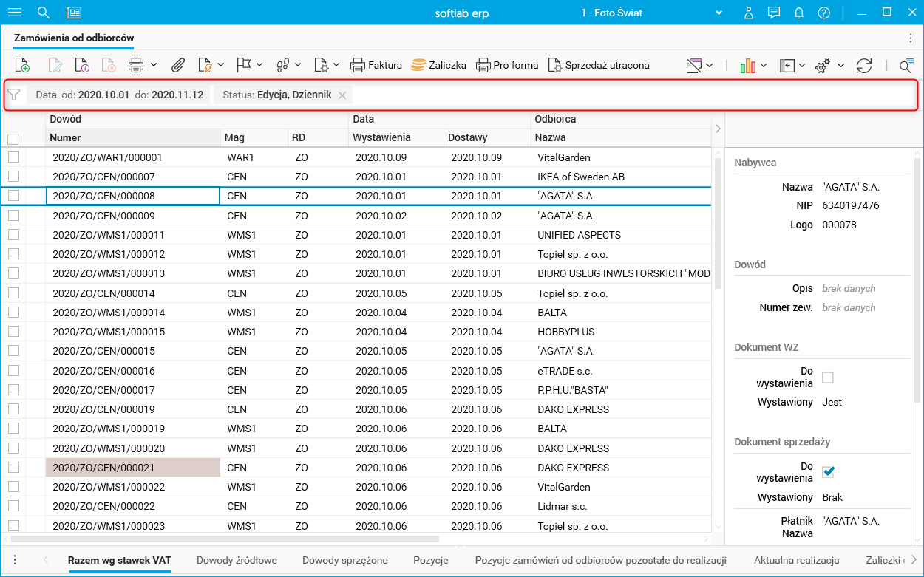The height and width of the screenshot is (577, 924).
Task: Click the paperclip attachments icon
Action: point(177,66)
